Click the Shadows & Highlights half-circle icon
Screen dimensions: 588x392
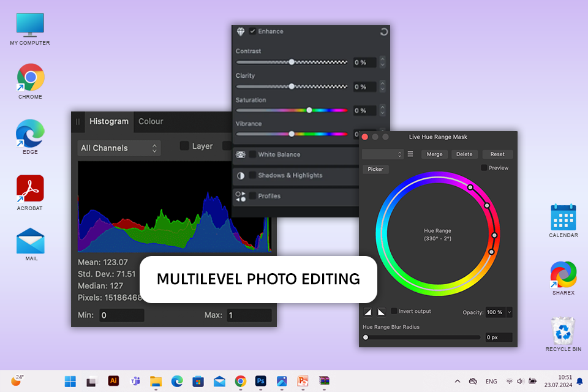(x=241, y=176)
